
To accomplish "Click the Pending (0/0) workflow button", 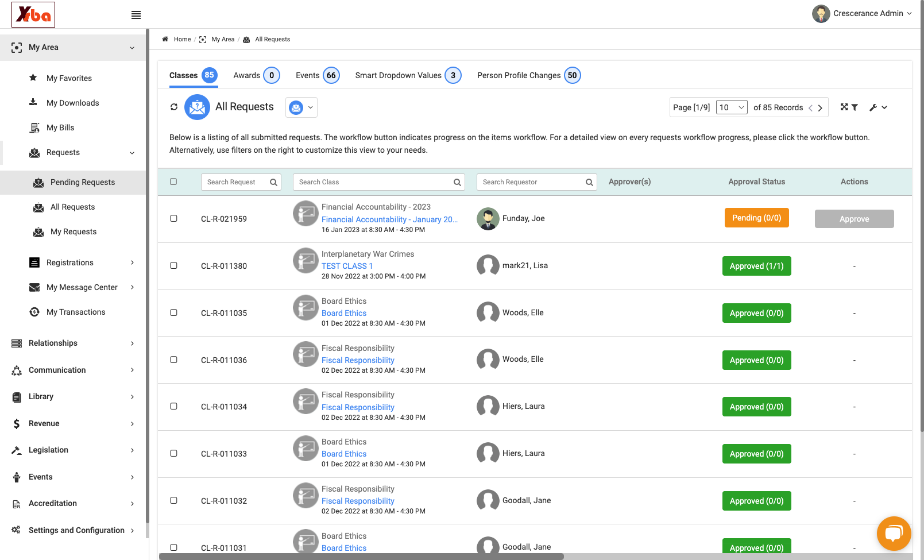I will point(756,218).
